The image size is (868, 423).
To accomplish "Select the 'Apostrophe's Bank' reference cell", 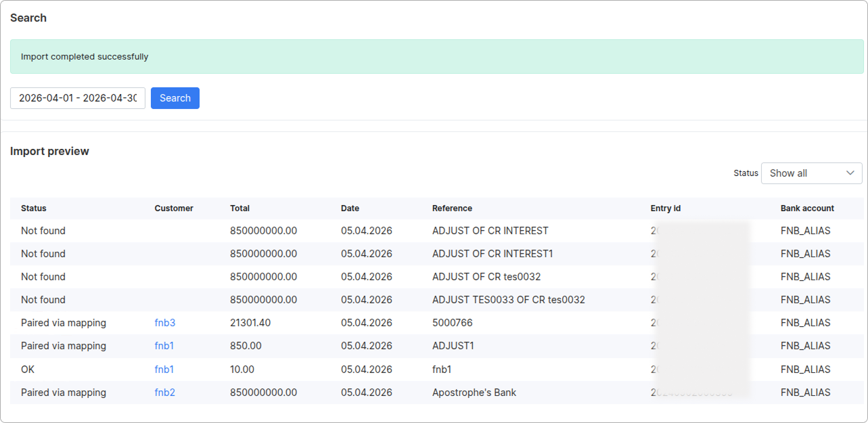I will (474, 393).
